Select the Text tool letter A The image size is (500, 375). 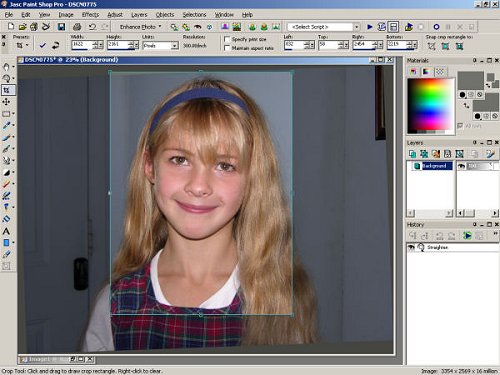point(6,231)
